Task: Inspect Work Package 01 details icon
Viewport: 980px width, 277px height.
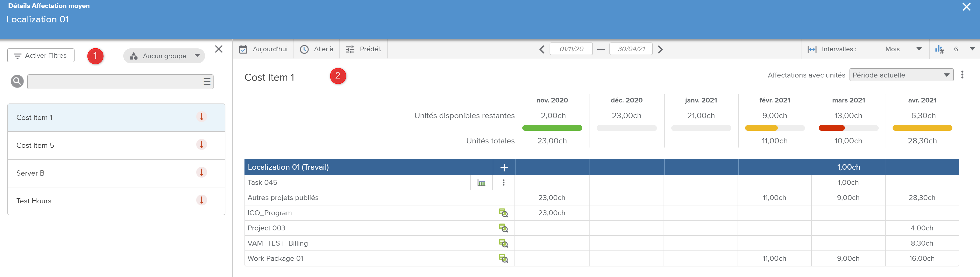Action: tap(503, 259)
